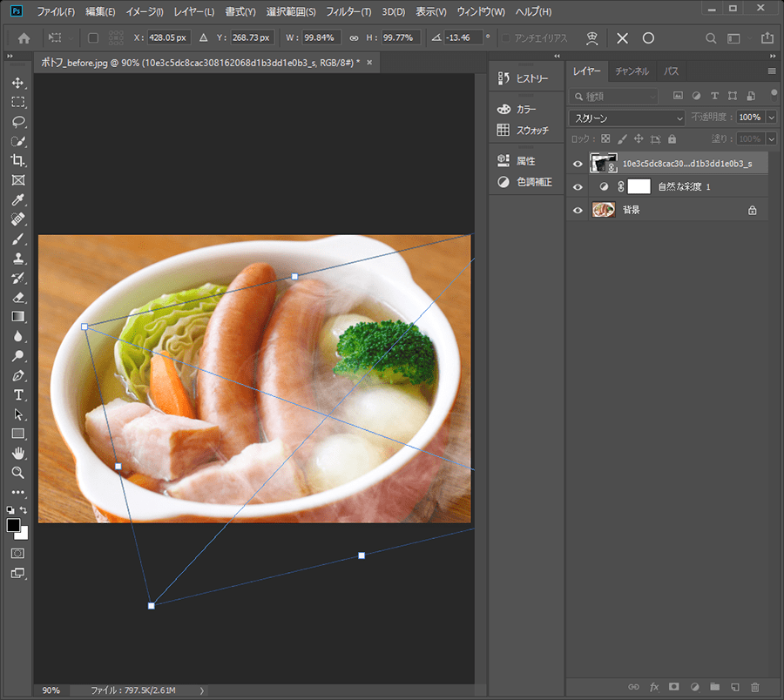This screenshot has height=700, width=784.
Task: Hide the 背景 layer
Action: click(x=578, y=210)
